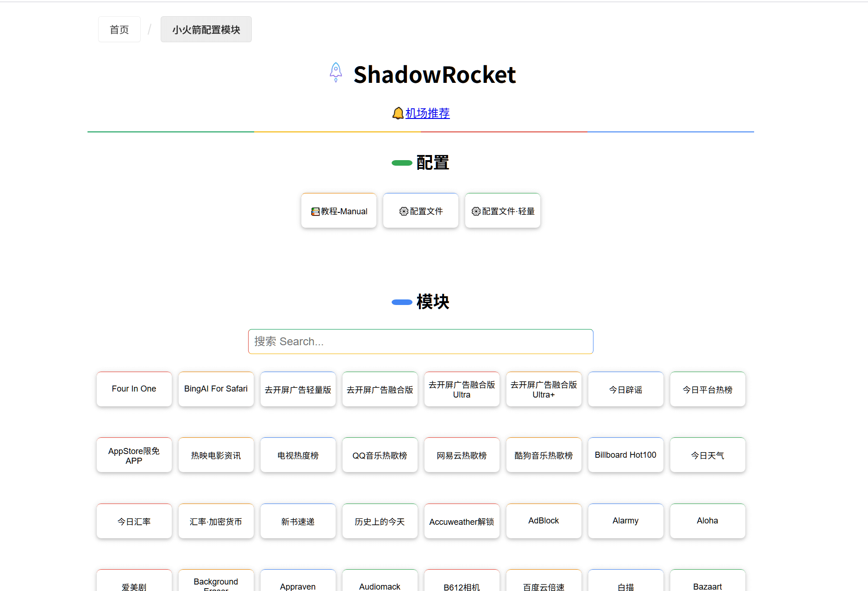The width and height of the screenshot is (868, 591).
Task: Select the 新书速递 module
Action: [x=298, y=521]
